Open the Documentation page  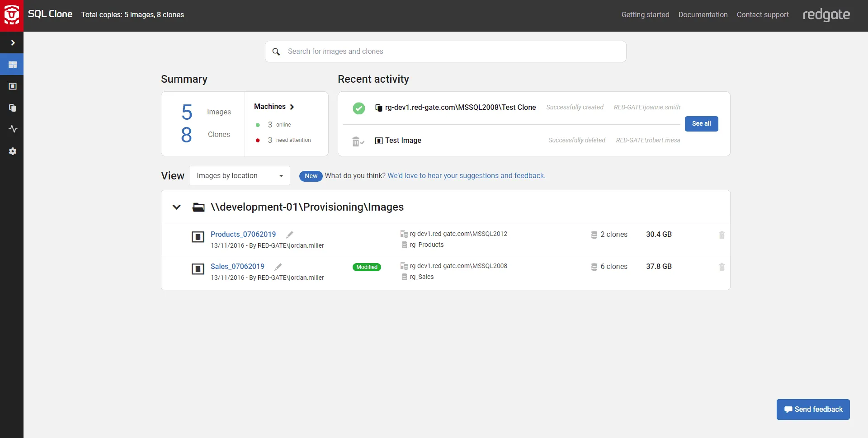[703, 14]
